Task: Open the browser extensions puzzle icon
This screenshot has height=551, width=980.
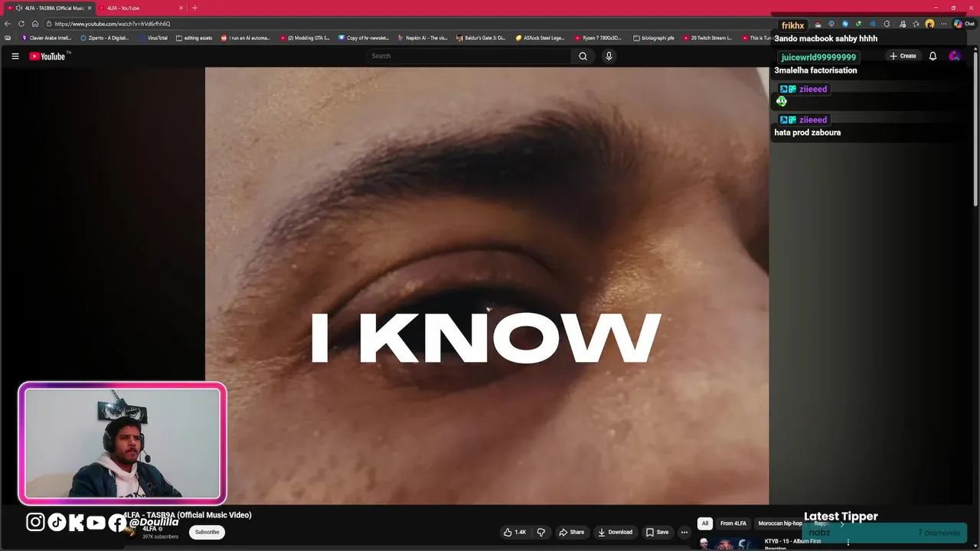Action: pyautogui.click(x=887, y=24)
